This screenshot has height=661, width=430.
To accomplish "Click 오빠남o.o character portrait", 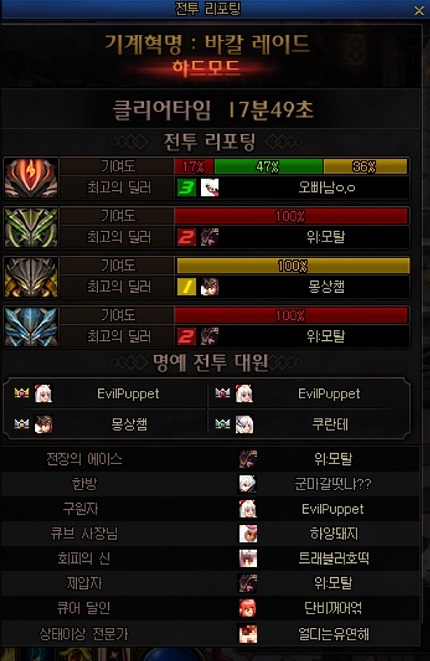I will [x=210, y=188].
